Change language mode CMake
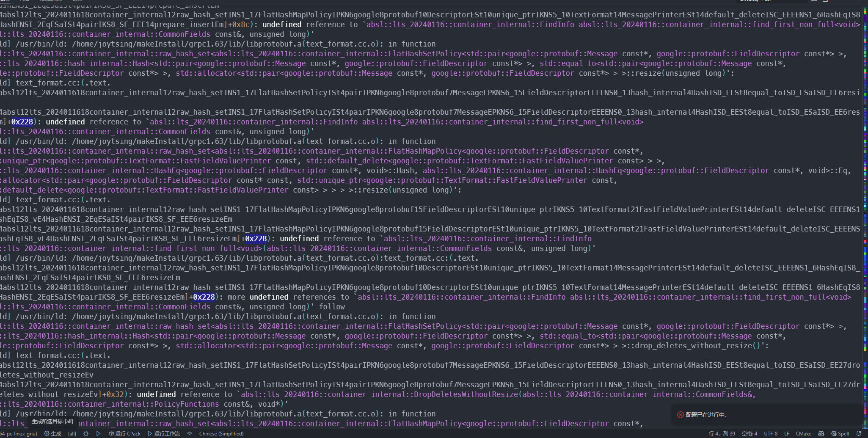868x438 pixels. coord(803,434)
